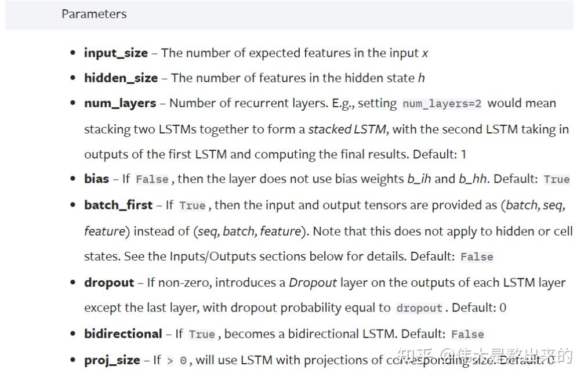Click the hidden_size parameter name

121,78
